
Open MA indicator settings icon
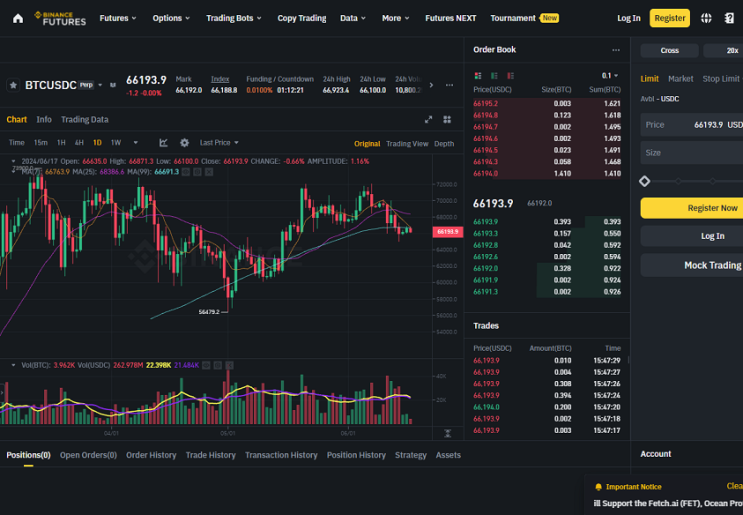(x=198, y=172)
